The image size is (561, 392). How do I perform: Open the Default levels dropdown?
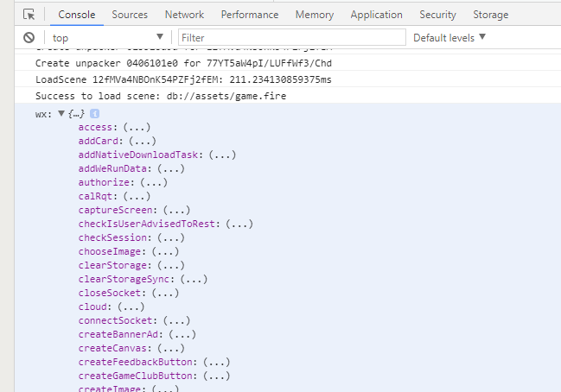449,38
